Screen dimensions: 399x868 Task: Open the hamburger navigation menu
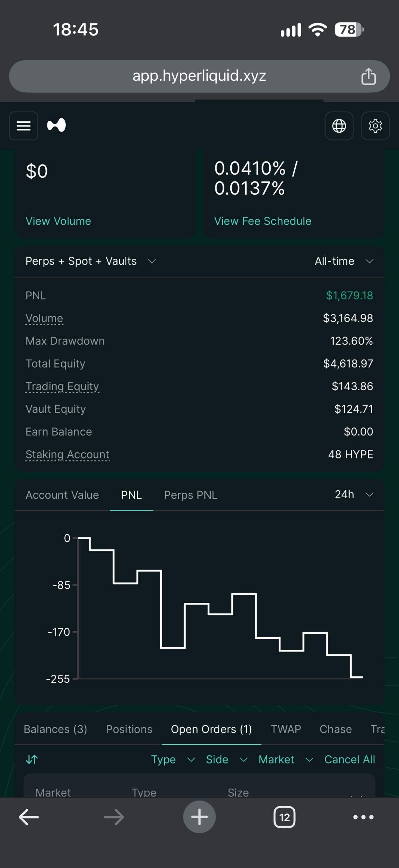[x=23, y=126]
